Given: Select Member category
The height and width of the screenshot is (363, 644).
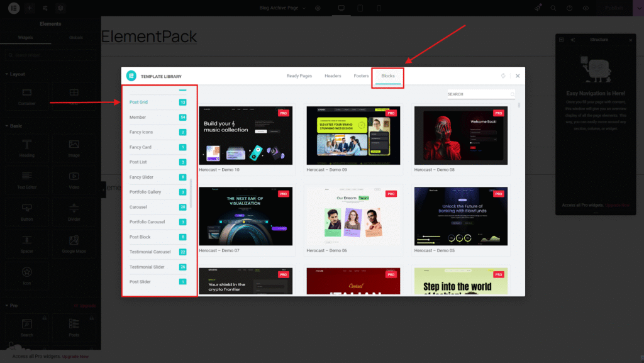Looking at the screenshot, I should click(x=158, y=118).
